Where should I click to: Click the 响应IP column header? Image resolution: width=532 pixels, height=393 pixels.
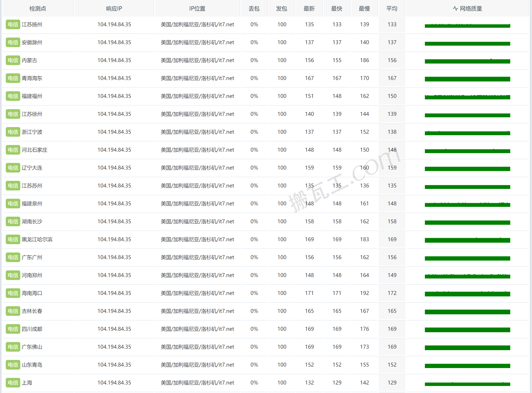click(x=114, y=9)
